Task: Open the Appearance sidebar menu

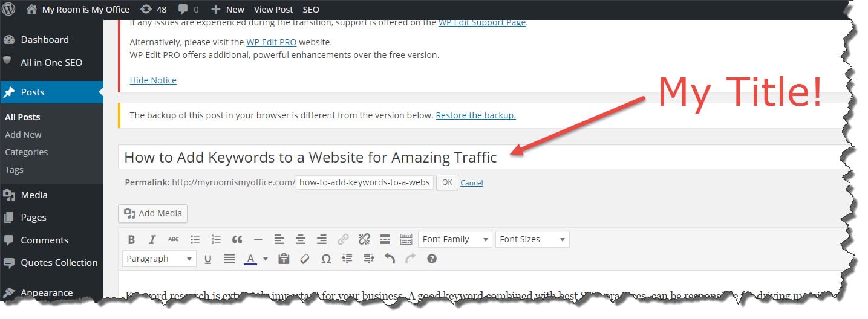Action: point(51,293)
